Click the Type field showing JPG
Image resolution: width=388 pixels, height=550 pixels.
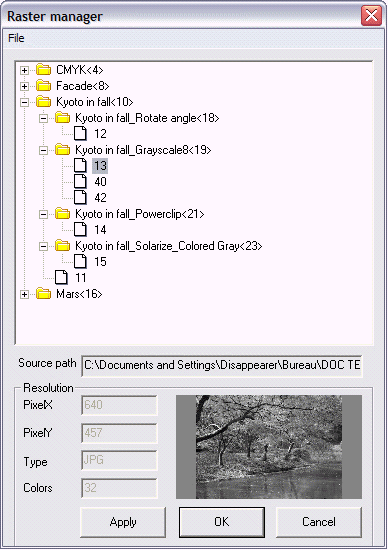pos(119,460)
